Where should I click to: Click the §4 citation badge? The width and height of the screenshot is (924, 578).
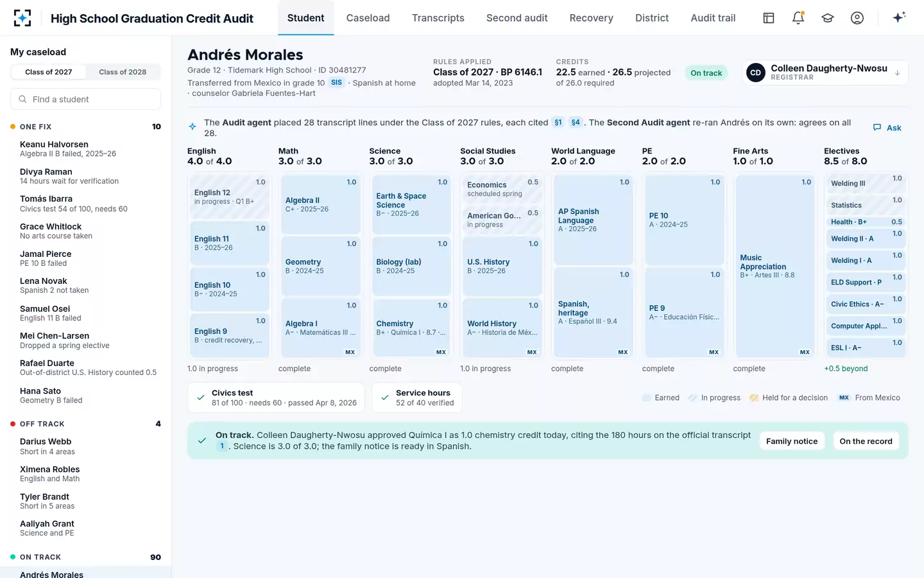click(576, 122)
